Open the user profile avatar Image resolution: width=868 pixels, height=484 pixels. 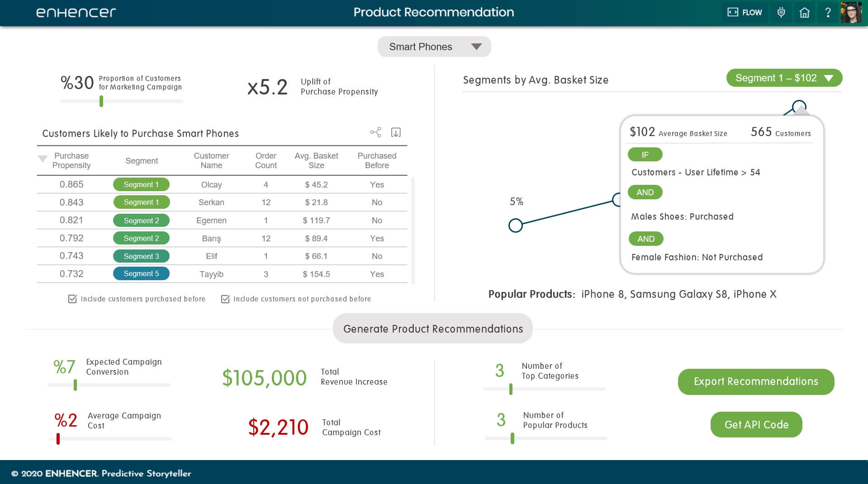click(x=851, y=12)
